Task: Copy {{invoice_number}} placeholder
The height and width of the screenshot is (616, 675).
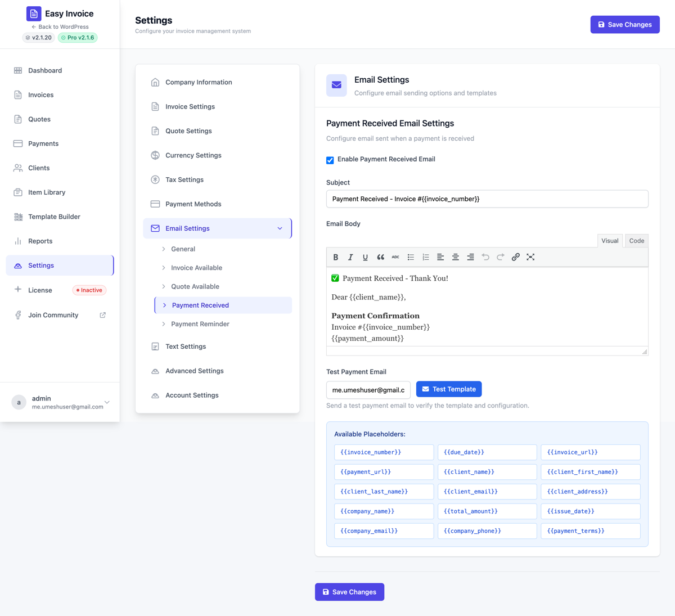Action: 384,452
